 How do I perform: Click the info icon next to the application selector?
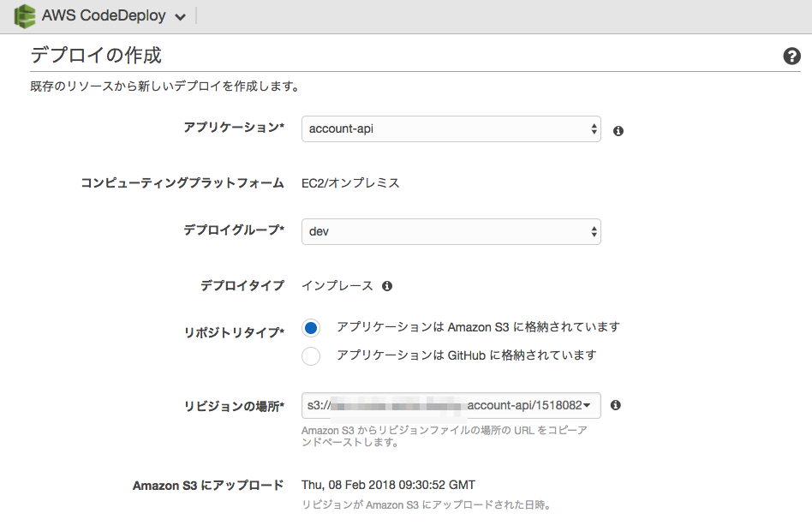click(618, 129)
